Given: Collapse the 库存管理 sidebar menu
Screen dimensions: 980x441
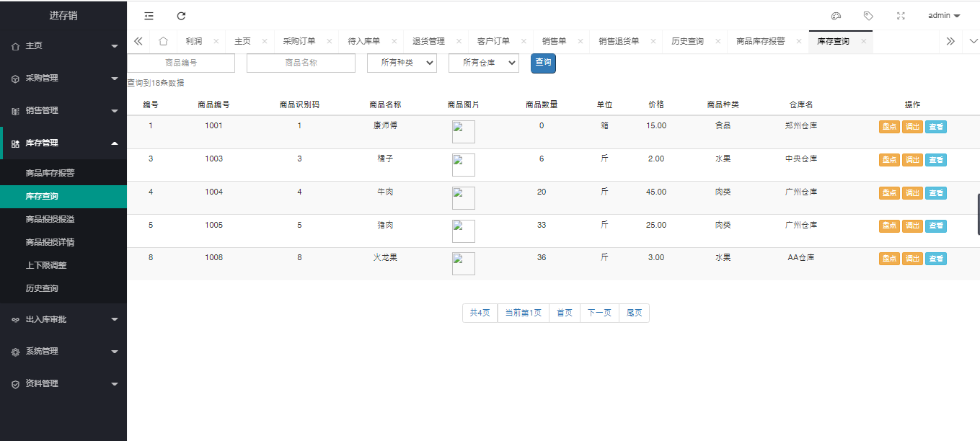Looking at the screenshot, I should (x=63, y=143).
